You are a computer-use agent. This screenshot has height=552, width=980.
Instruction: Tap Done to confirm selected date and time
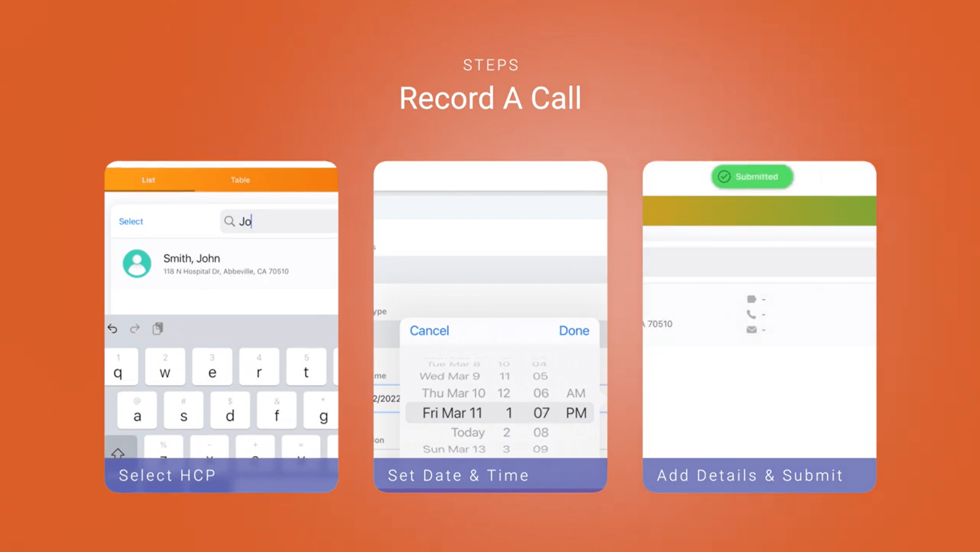573,330
